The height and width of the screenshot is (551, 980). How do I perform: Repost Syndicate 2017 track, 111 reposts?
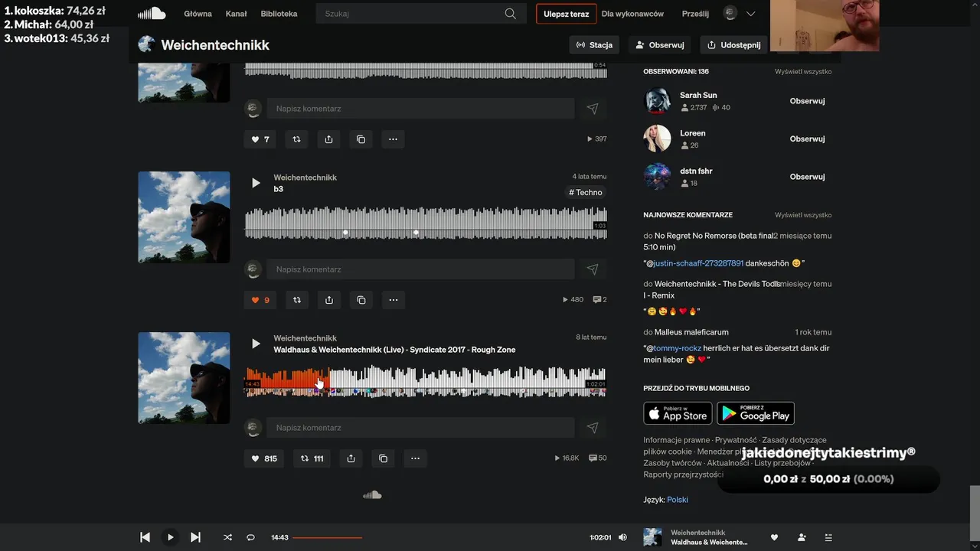[x=312, y=458]
